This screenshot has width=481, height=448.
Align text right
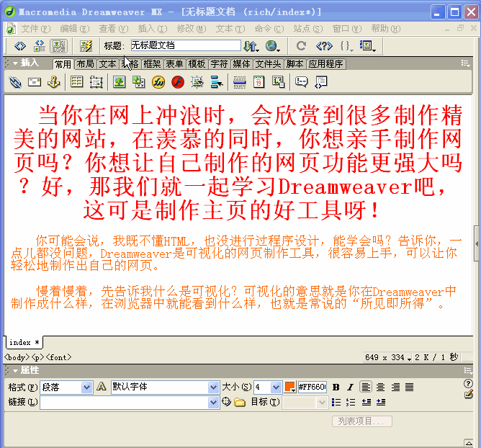[395, 387]
